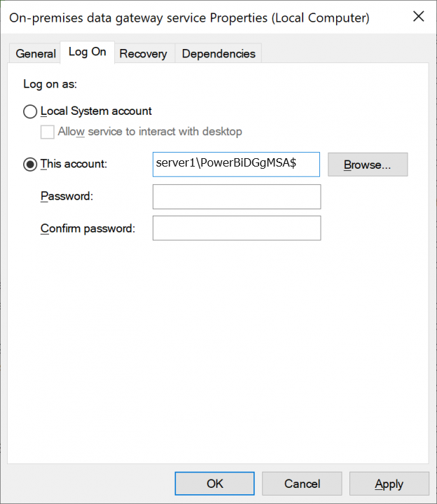Click the "Confirm password:" text label
Viewport: 437px width, 504px height.
[88, 228]
